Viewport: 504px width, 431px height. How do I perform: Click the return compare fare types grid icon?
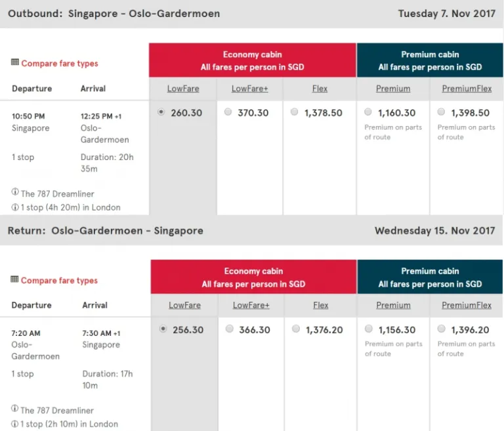click(x=15, y=280)
